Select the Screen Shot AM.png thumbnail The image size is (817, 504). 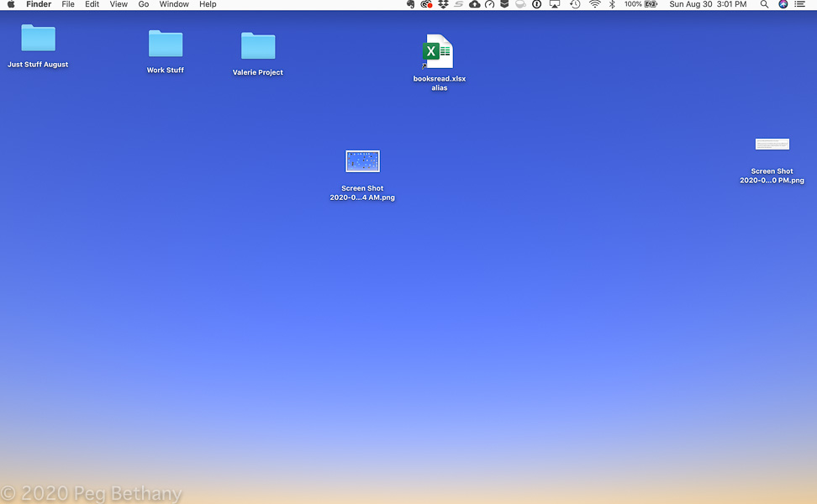(x=362, y=161)
